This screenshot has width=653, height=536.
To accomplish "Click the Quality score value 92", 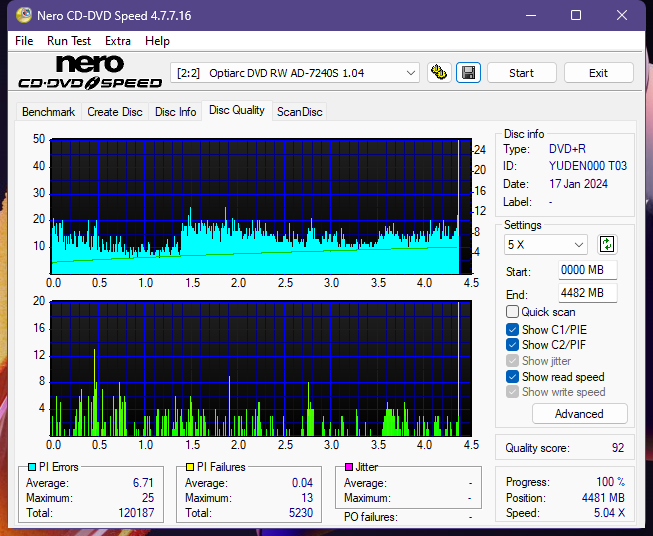I will (618, 448).
